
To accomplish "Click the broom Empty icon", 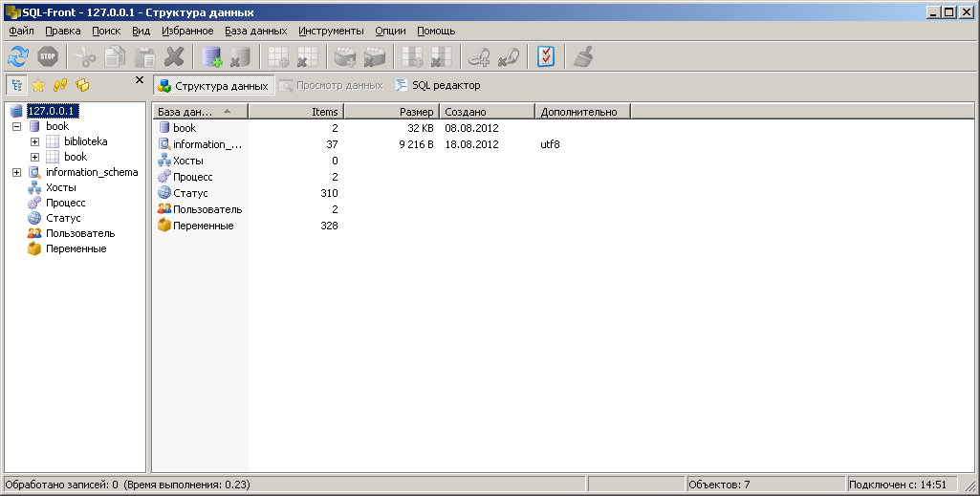I will 583,56.
